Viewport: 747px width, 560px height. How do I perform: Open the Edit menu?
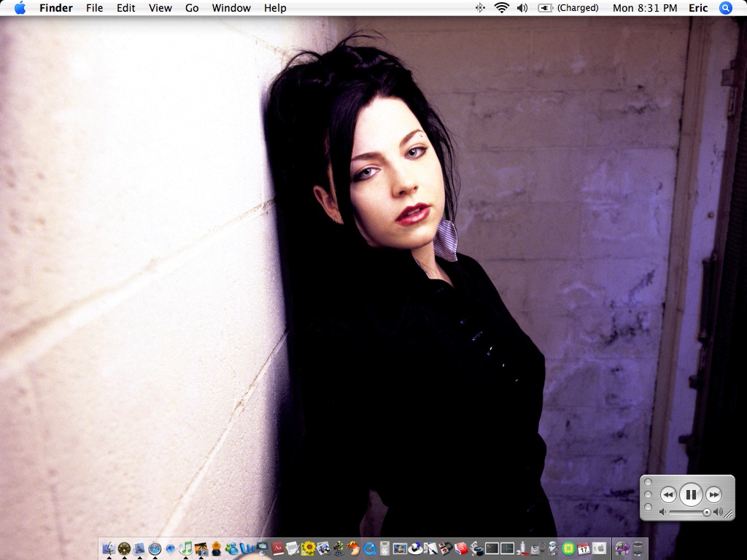pos(125,7)
